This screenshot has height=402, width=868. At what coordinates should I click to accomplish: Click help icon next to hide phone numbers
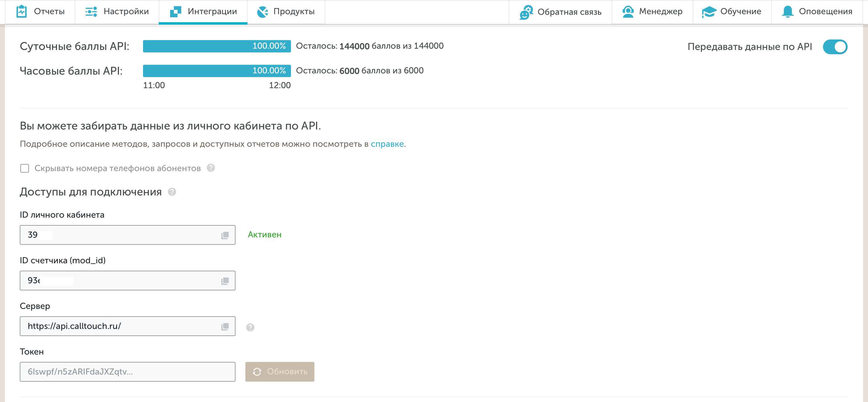pos(211,168)
